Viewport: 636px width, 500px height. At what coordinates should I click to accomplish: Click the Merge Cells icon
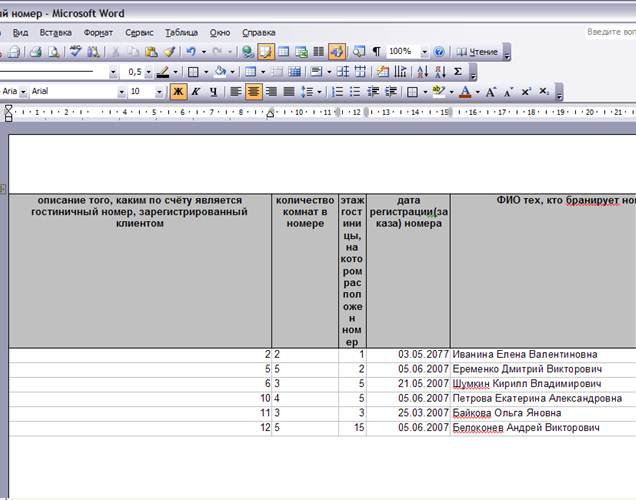pyautogui.click(x=277, y=72)
